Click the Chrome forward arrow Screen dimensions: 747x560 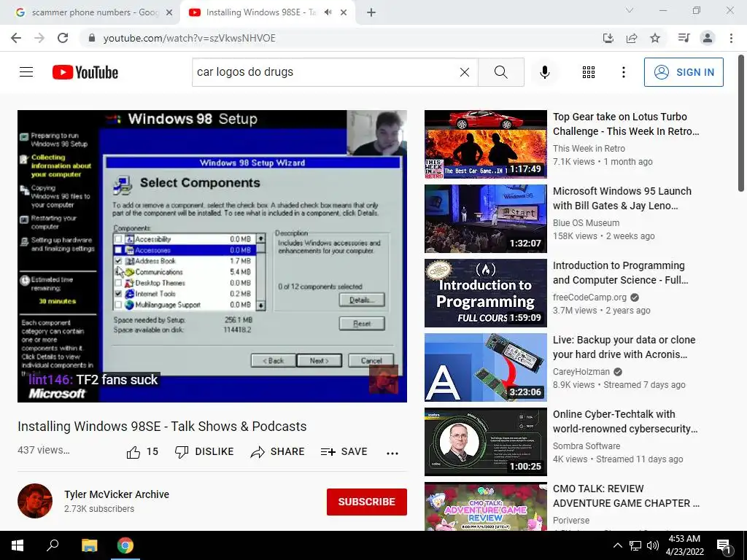click(39, 38)
